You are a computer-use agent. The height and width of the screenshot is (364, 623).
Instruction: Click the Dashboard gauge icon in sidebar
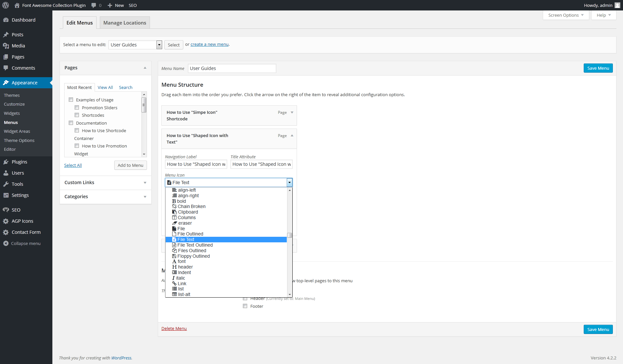[6, 20]
